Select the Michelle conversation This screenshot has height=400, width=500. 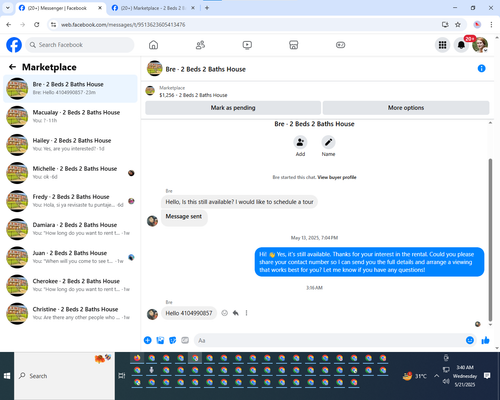pyautogui.click(x=70, y=173)
